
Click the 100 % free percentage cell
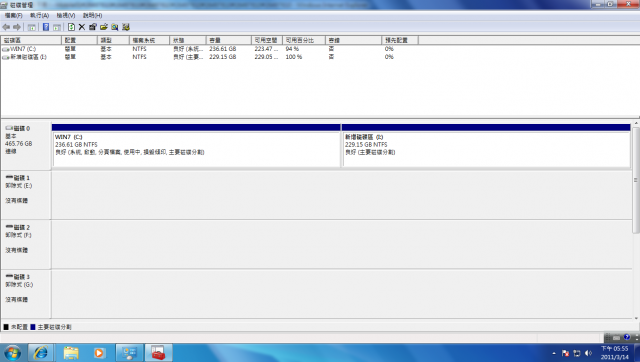click(293, 57)
